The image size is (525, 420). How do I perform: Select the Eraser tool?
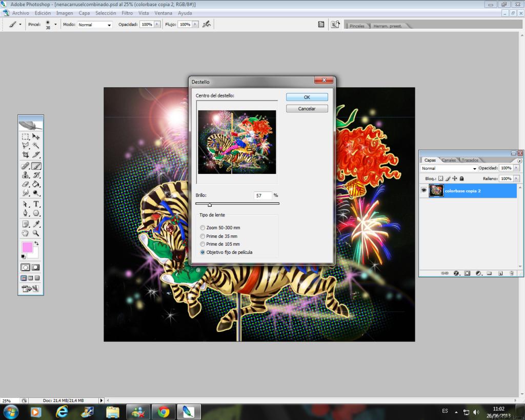click(x=26, y=184)
